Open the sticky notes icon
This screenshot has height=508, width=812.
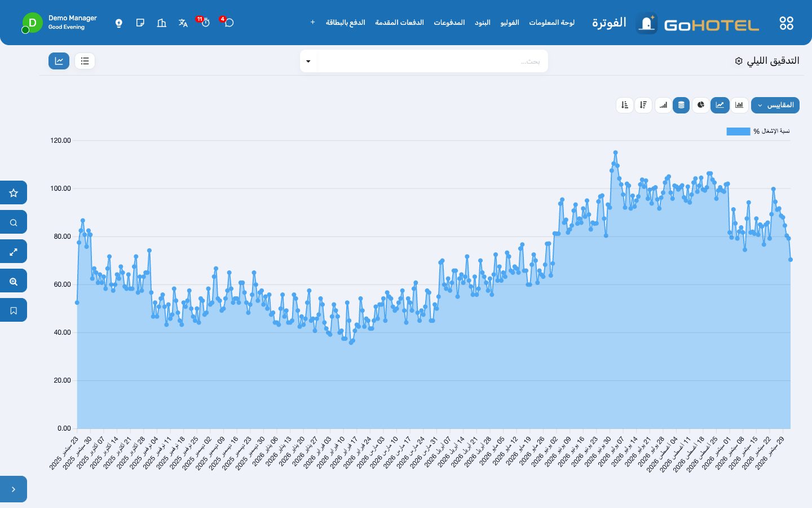140,23
